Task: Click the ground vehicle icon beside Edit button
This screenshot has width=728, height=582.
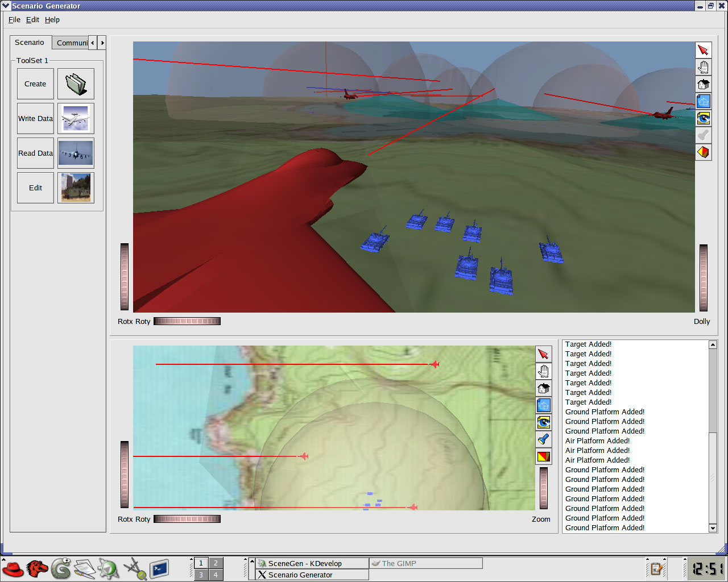Action: tap(76, 188)
